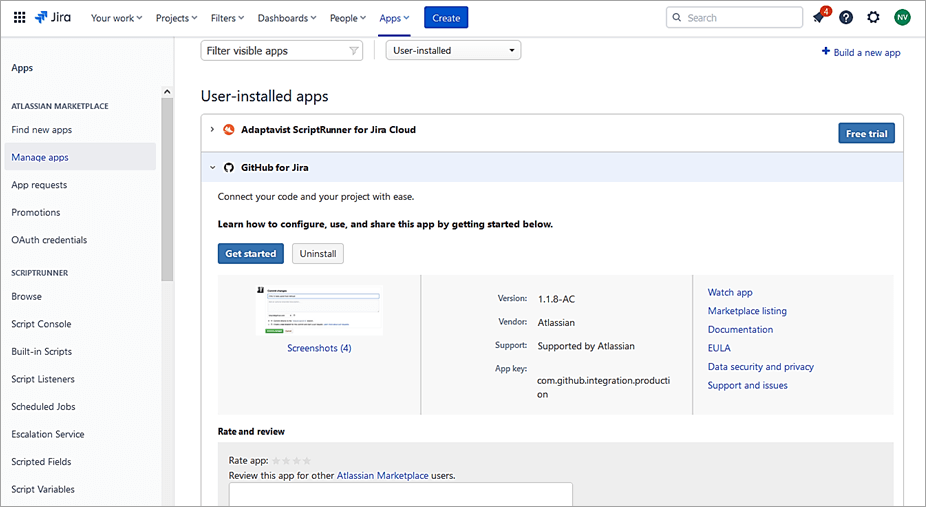
Task: Open the GitHub app screenshot thumbnail
Action: click(x=319, y=310)
